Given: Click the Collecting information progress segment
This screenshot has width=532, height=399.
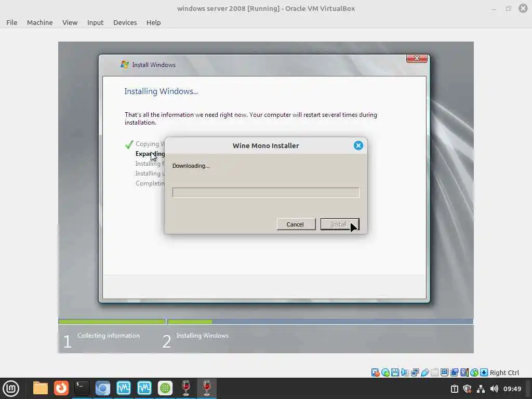Looking at the screenshot, I should pos(112,321).
